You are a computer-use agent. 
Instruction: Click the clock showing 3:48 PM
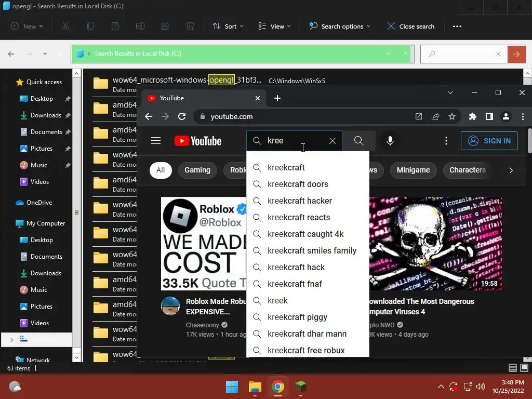(513, 382)
